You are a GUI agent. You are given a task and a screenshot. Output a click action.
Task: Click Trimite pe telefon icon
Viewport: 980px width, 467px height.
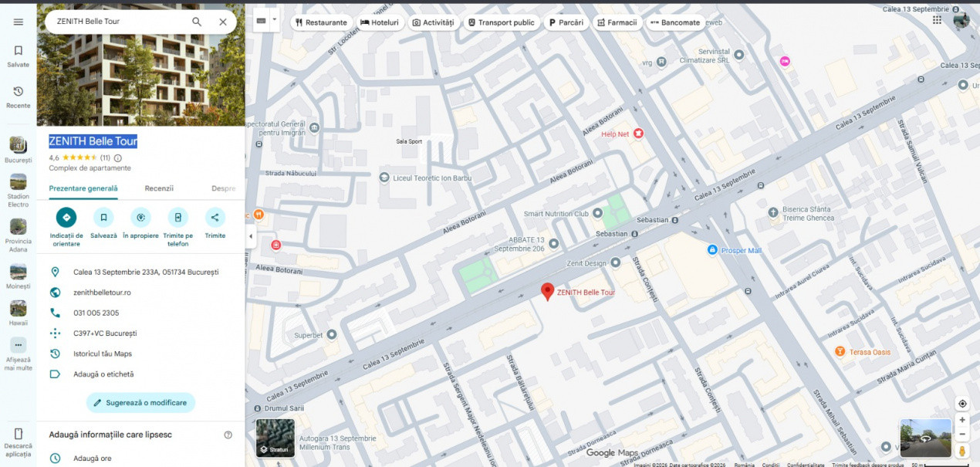coord(177,218)
